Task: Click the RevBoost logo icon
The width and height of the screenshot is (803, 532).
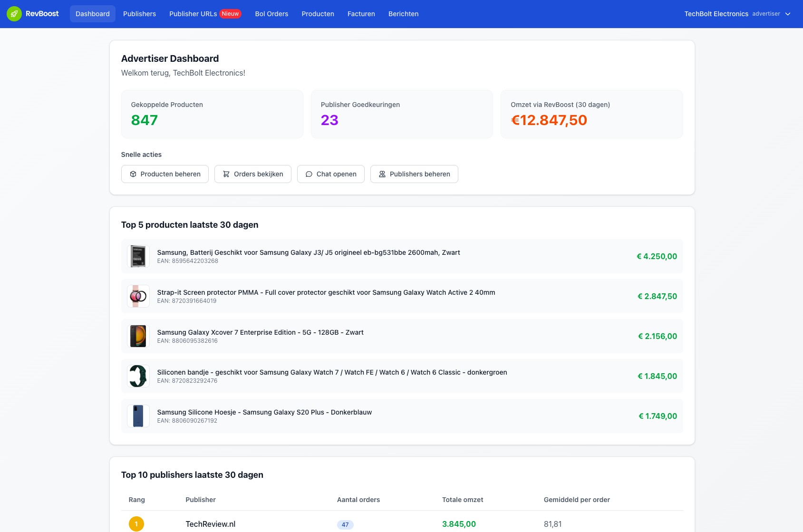Action: tap(14, 14)
